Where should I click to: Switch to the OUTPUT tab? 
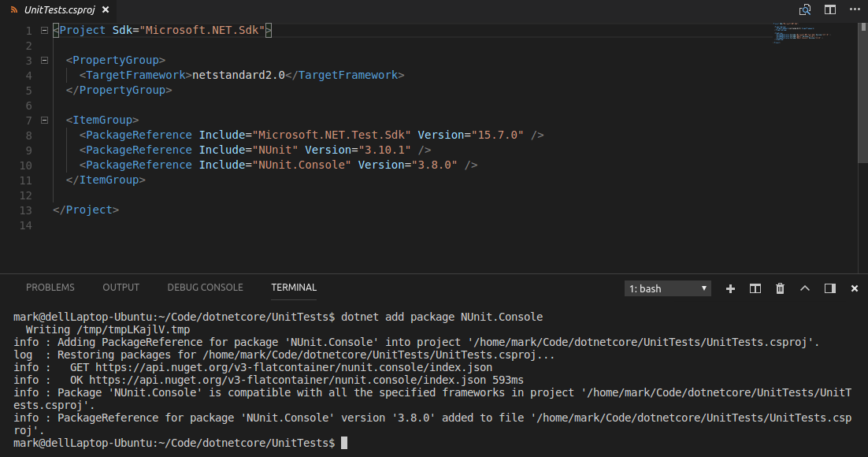coord(121,287)
